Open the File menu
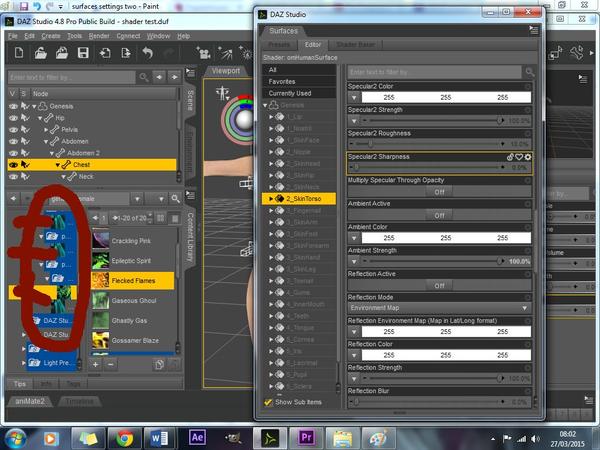This screenshot has width=600, height=450. (13, 36)
